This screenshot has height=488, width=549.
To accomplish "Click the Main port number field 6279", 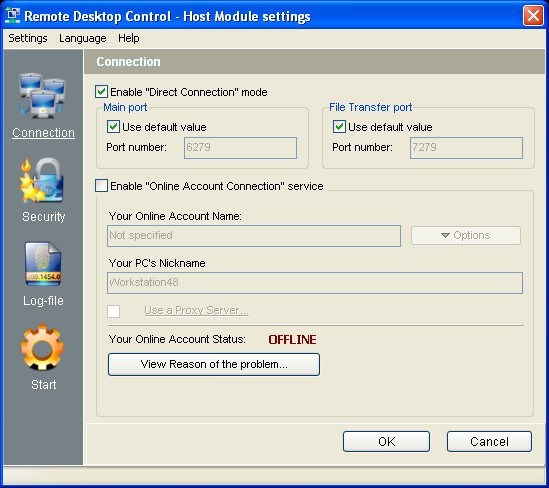I will point(240,148).
